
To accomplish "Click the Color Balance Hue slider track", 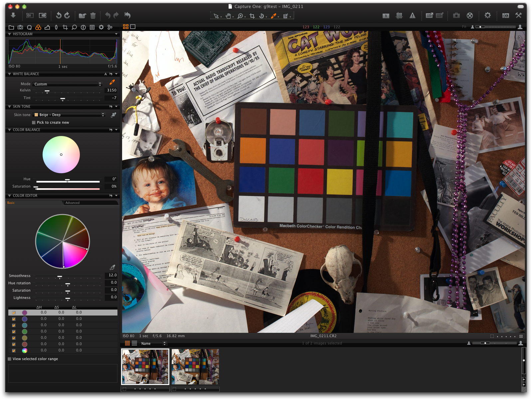I will click(68, 181).
